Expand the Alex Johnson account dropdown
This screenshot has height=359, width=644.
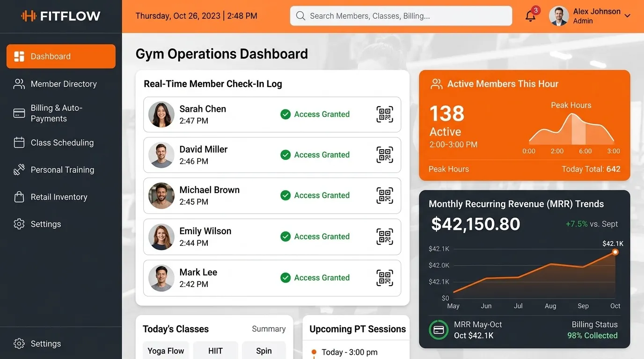pos(628,16)
